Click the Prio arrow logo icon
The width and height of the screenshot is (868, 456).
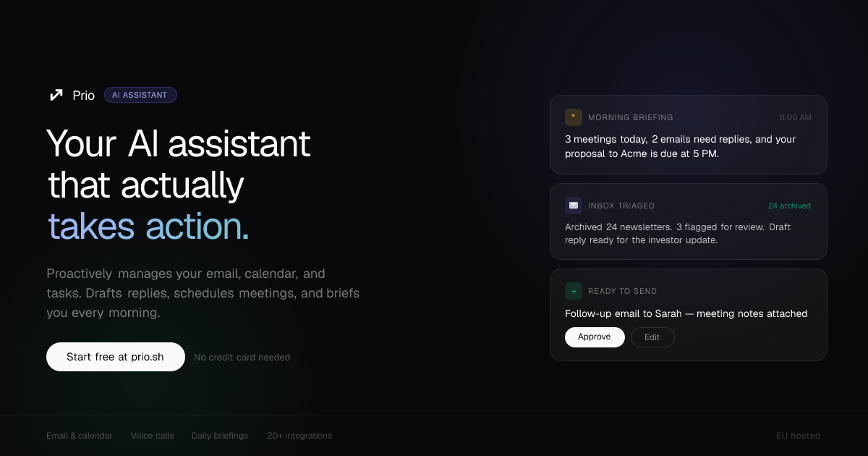tap(56, 94)
